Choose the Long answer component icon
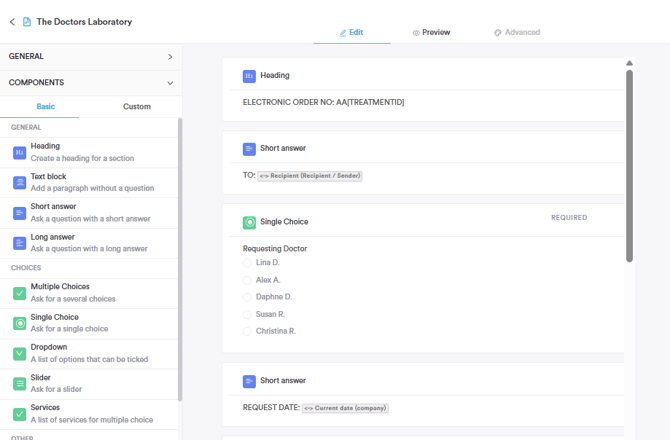Screen dimensions: 670x440 click(x=19, y=243)
